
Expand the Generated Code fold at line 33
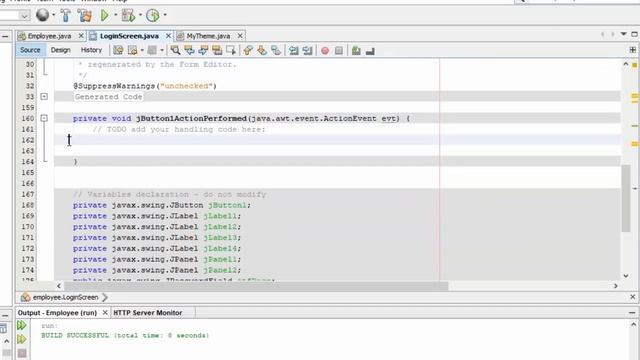tap(44, 97)
